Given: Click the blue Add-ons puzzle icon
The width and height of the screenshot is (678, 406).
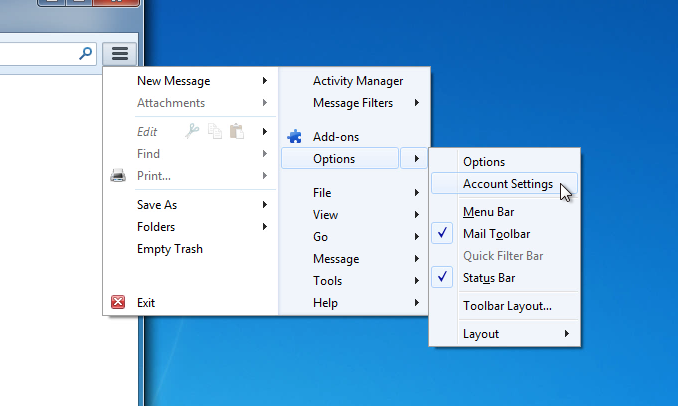Looking at the screenshot, I should [x=294, y=137].
